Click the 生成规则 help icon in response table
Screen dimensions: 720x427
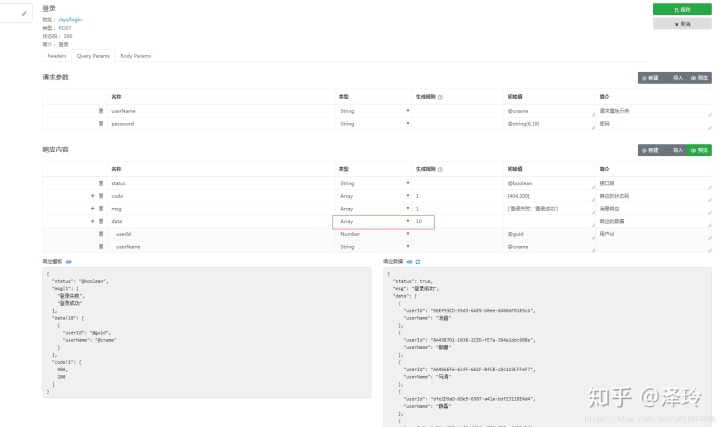[440, 169]
